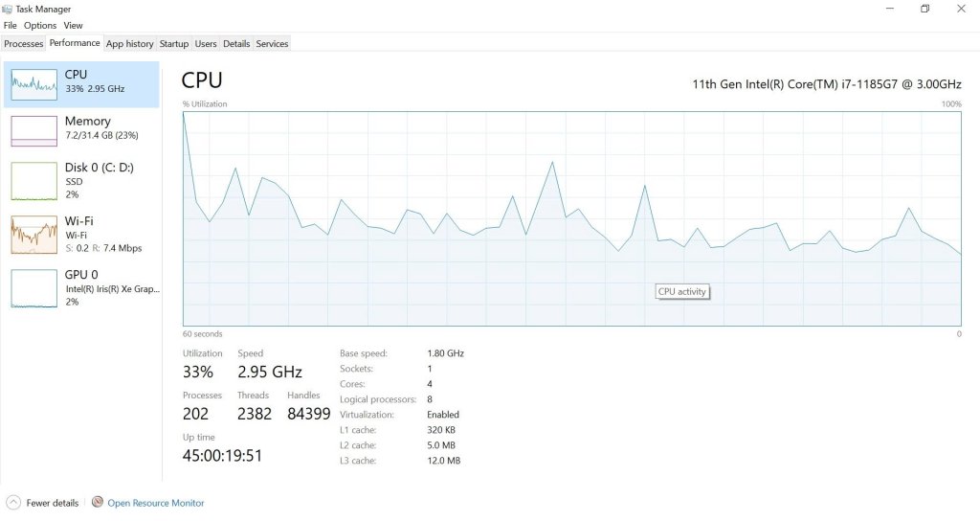The width and height of the screenshot is (980, 521).
Task: Click the Wi-Fi throughput graph thumbnail
Action: [33, 235]
